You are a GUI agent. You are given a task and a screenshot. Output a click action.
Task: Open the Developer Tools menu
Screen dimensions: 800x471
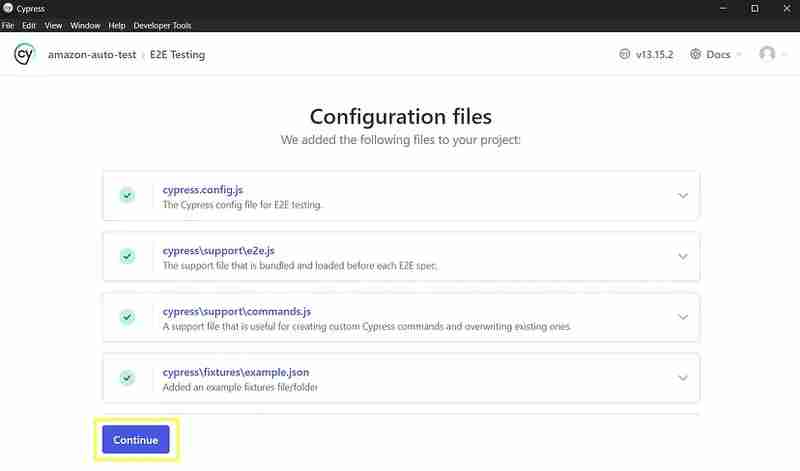coord(162,25)
